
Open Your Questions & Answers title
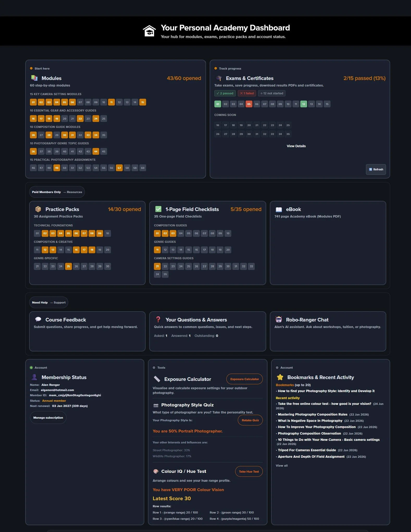(196, 320)
